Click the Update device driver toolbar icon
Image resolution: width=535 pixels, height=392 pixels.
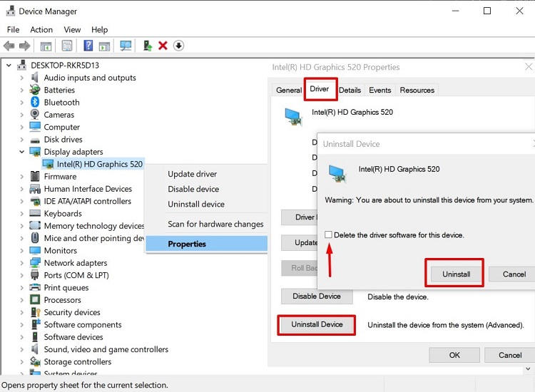148,46
